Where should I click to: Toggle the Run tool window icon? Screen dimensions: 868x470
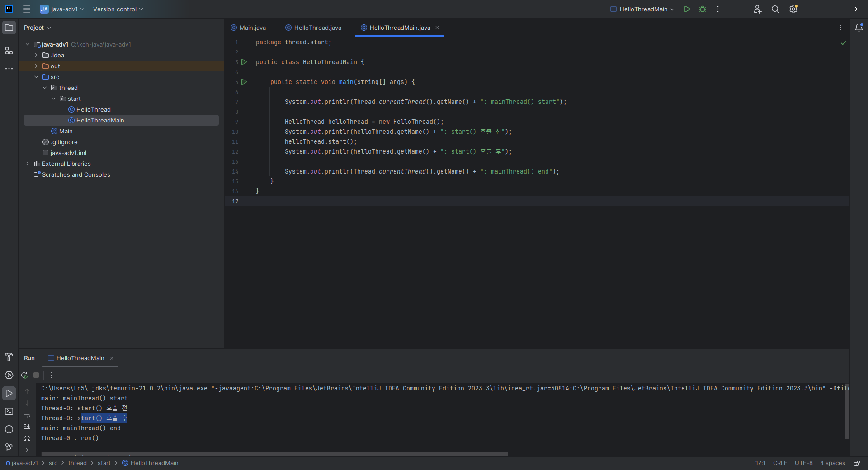click(9, 393)
